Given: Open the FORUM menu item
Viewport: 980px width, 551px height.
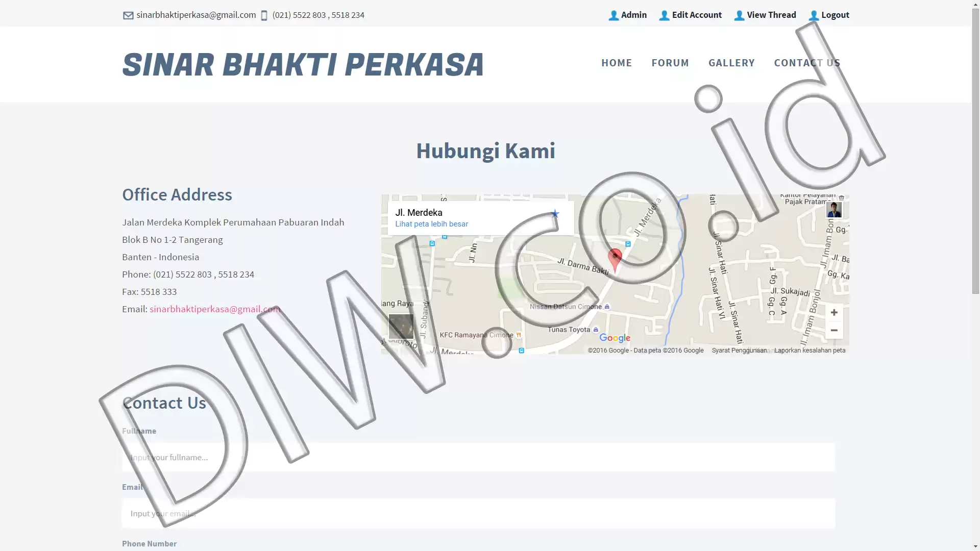Looking at the screenshot, I should click(x=670, y=63).
